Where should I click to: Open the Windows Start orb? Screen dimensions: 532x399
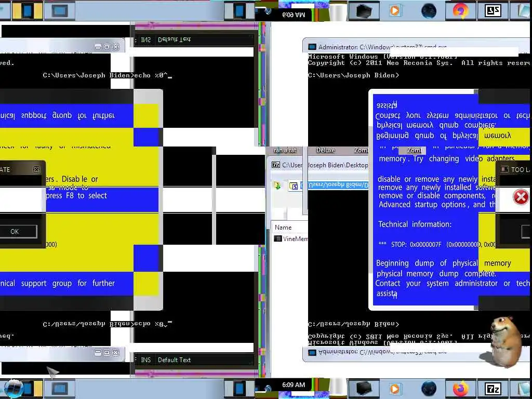(x=13, y=389)
